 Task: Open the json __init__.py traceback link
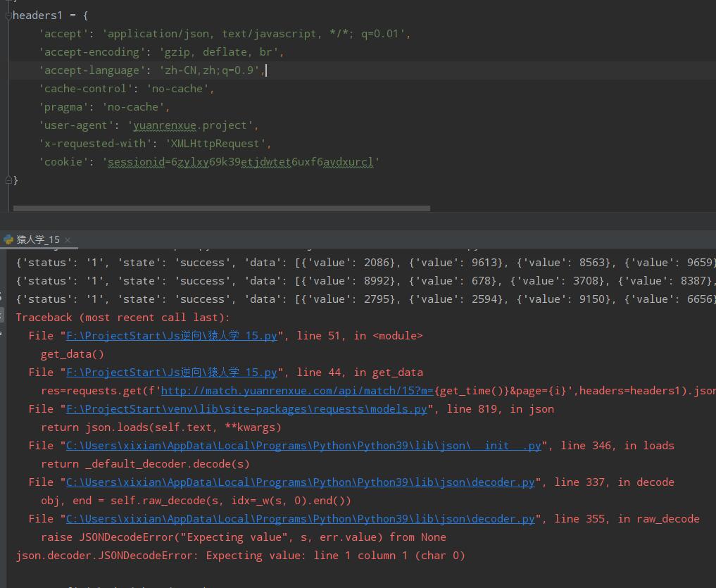coord(303,446)
